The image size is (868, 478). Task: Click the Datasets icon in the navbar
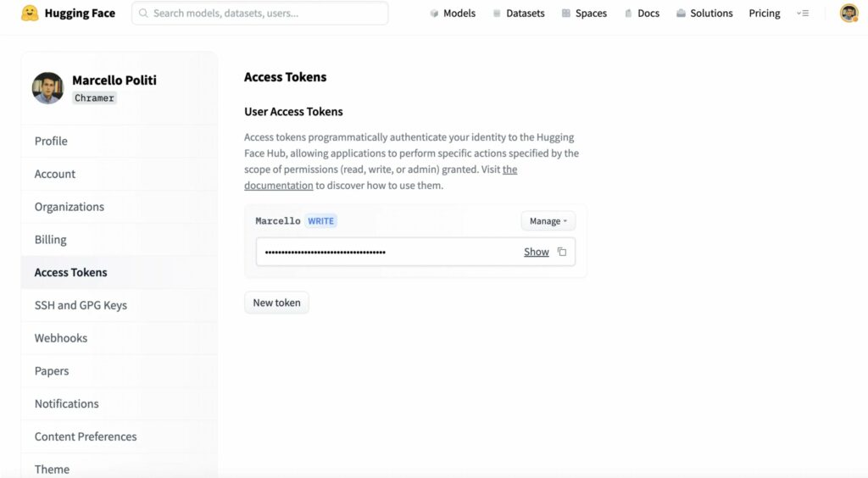click(497, 14)
